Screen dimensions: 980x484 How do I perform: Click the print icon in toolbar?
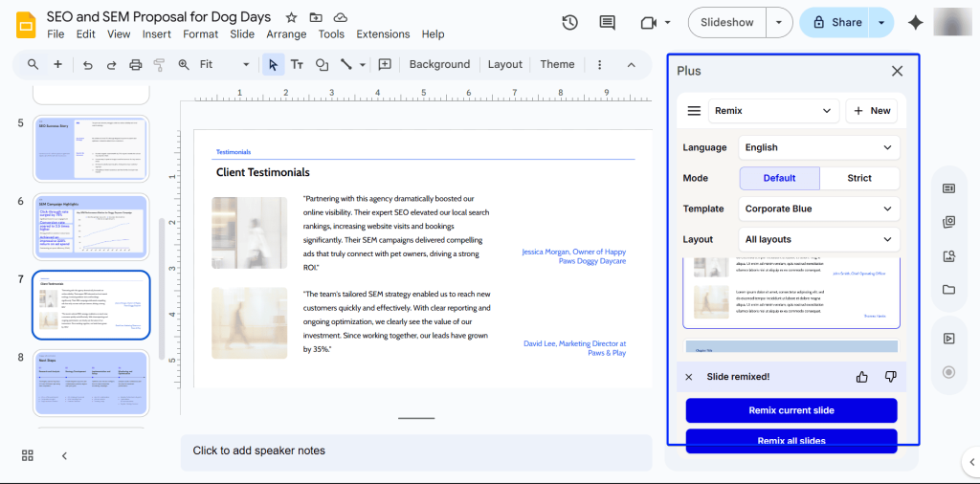(135, 65)
